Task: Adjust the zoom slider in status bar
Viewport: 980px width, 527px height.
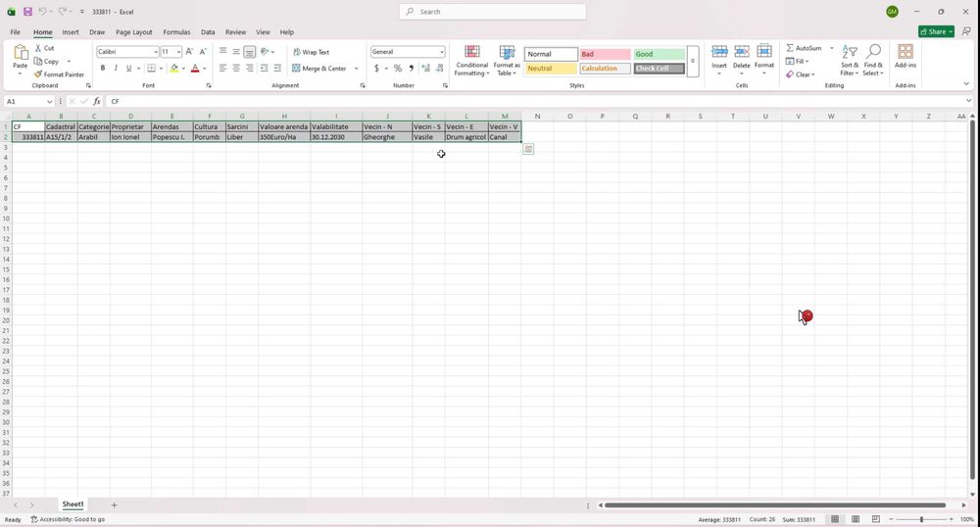Action: (x=921, y=519)
